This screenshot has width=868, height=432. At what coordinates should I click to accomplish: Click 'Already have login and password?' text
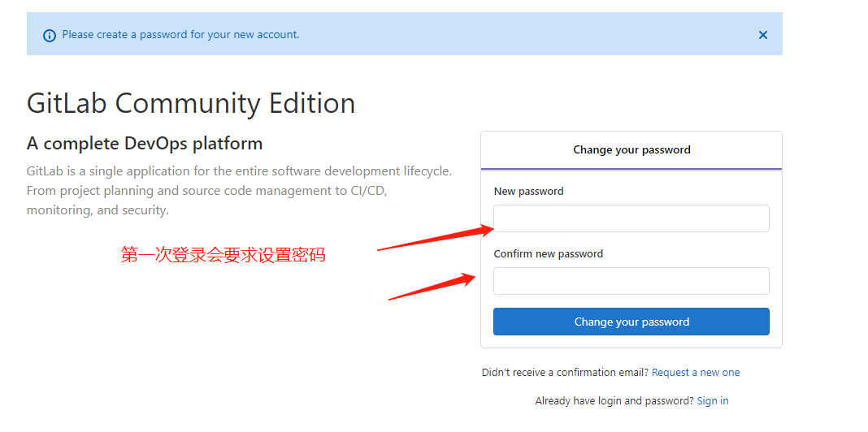614,401
